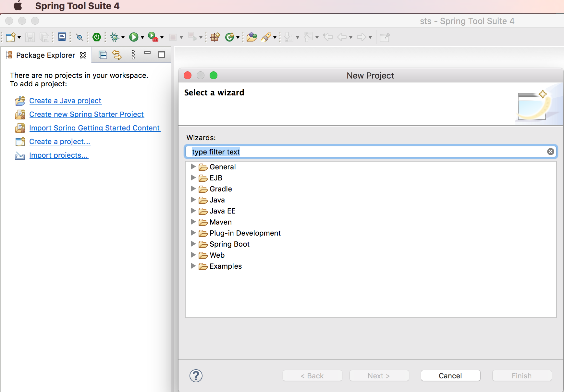This screenshot has width=564, height=392.
Task: Click Collapse All in Package Explorer
Action: click(103, 55)
